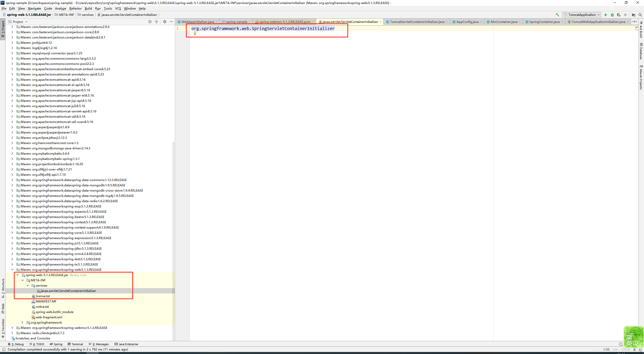Start debugging with the bug icon
Screen dimensions: 644x354
tap(612, 15)
